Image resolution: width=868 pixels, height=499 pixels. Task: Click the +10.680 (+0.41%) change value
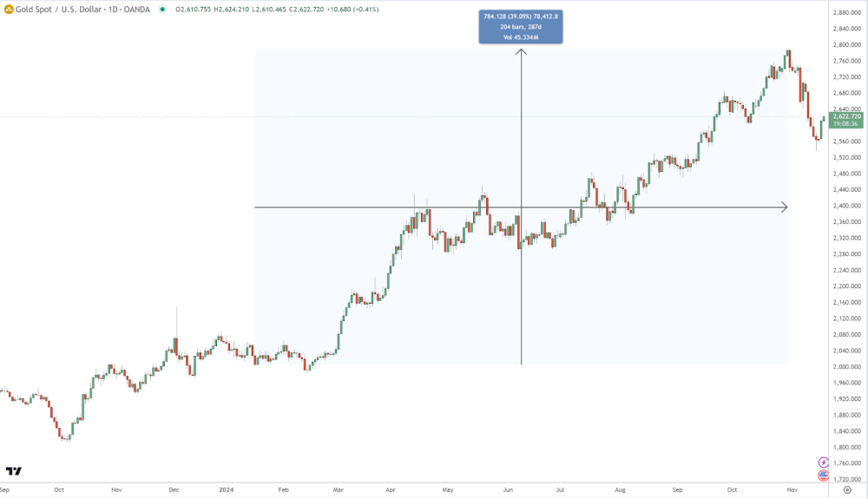[355, 10]
